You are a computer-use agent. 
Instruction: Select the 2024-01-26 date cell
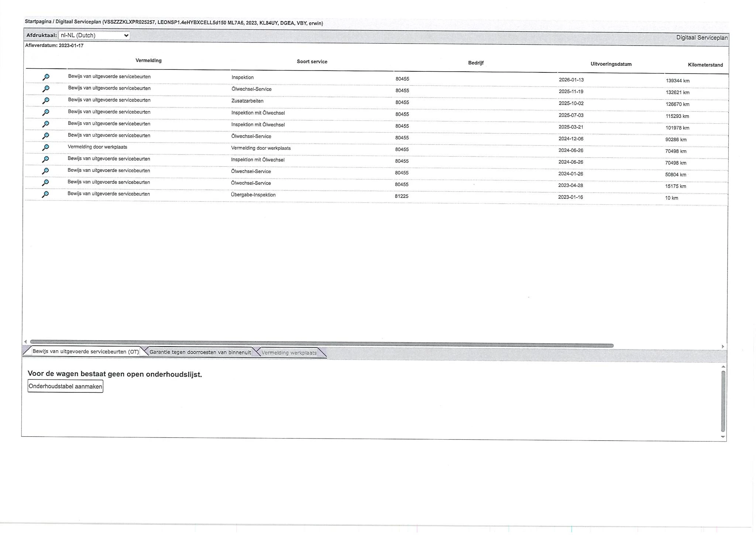pos(571,174)
